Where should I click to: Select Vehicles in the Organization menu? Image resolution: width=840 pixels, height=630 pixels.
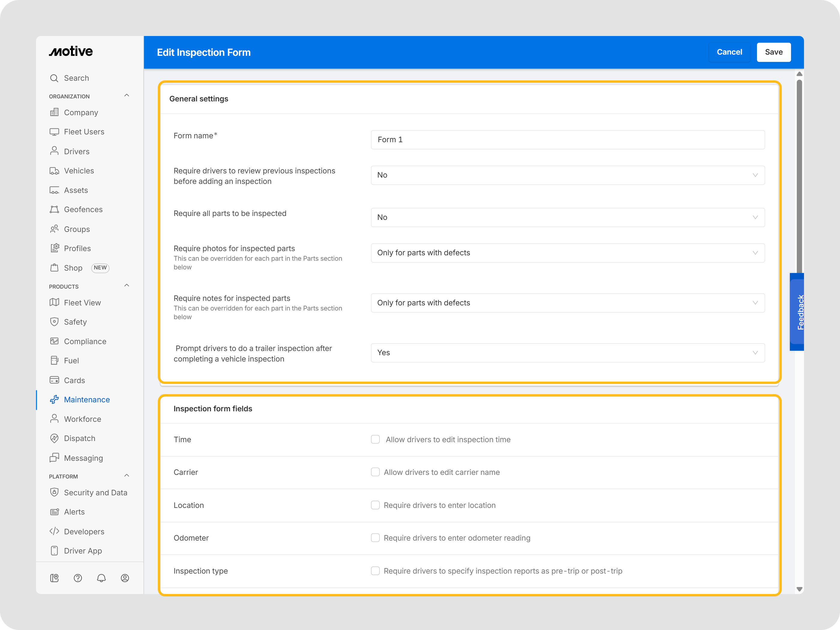(79, 170)
